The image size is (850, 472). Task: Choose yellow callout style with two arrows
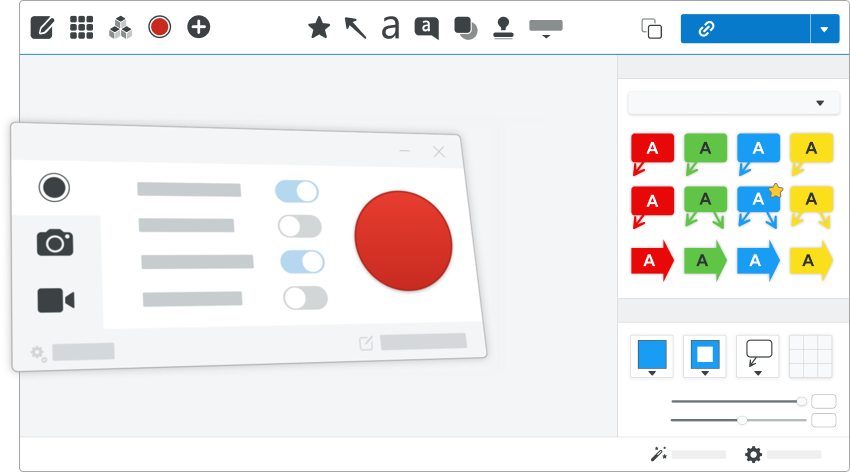812,206
